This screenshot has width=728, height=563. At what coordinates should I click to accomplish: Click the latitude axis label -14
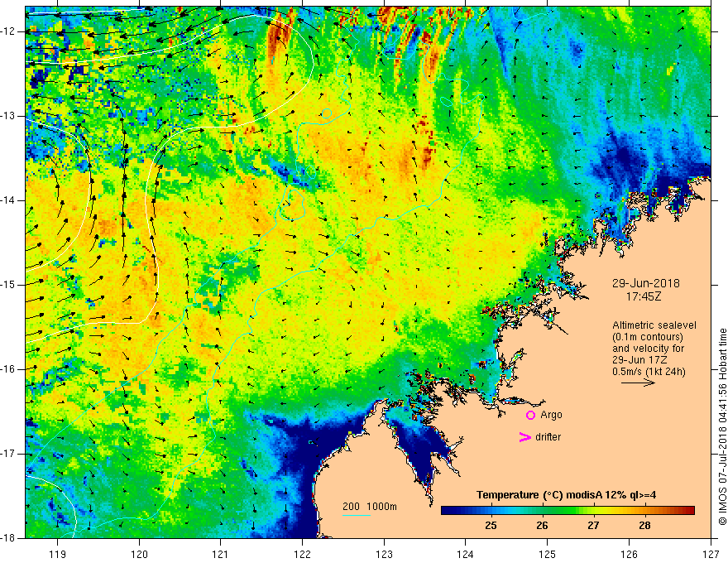tap(9, 200)
